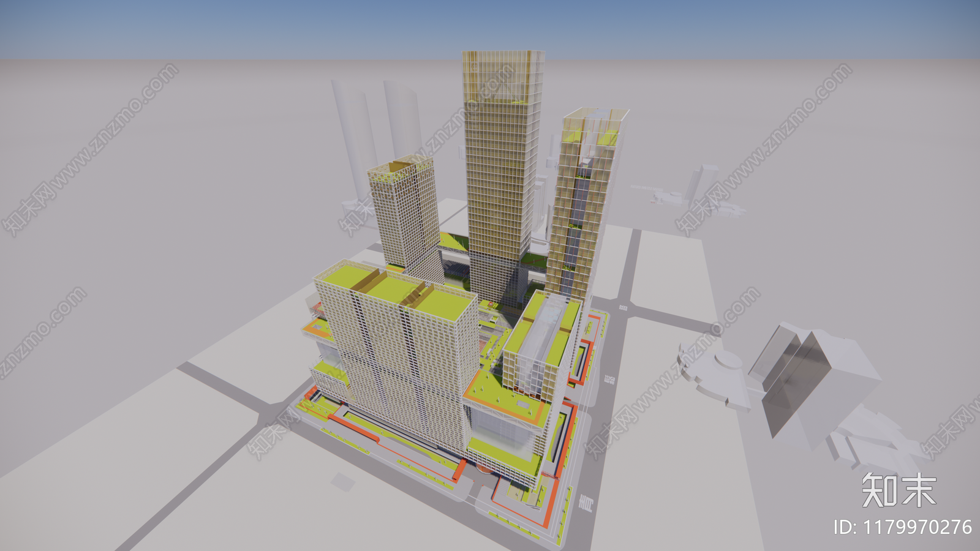Click the ID: 1179970276 text
This screenshot has width=980, height=551.
[902, 527]
